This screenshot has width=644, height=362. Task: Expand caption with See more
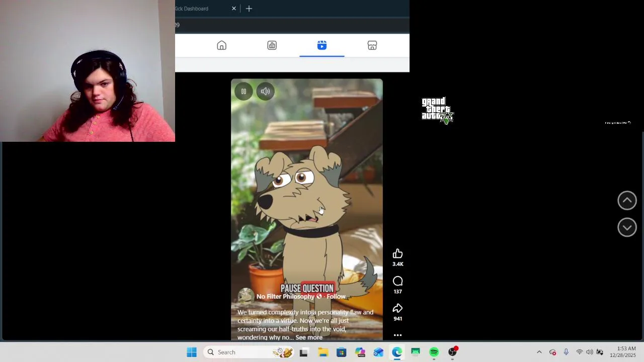click(309, 337)
